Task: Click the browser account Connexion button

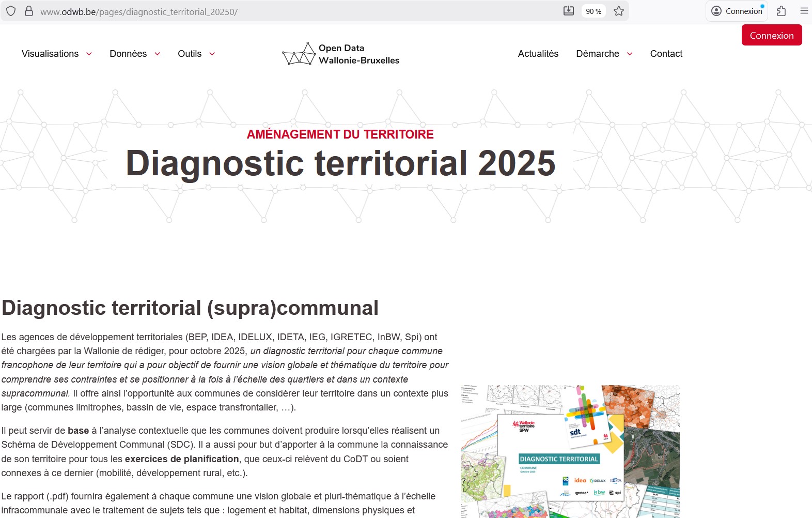Action: click(x=737, y=11)
